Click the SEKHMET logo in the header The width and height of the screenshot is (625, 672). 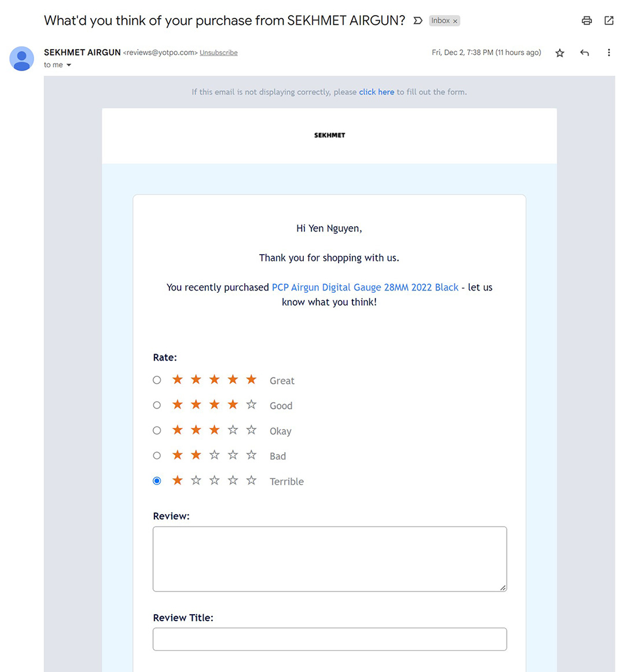[329, 135]
